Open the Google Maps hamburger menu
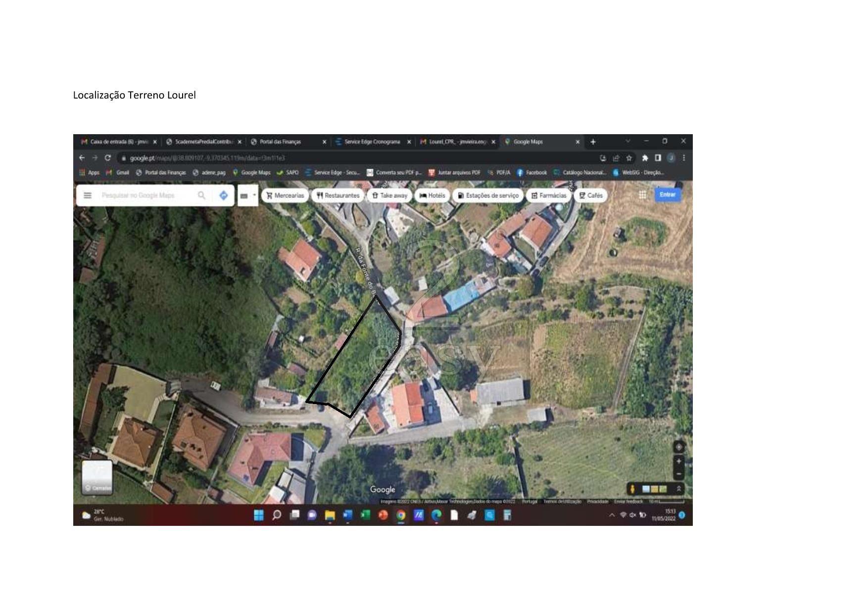The width and height of the screenshot is (868, 614). [88, 196]
